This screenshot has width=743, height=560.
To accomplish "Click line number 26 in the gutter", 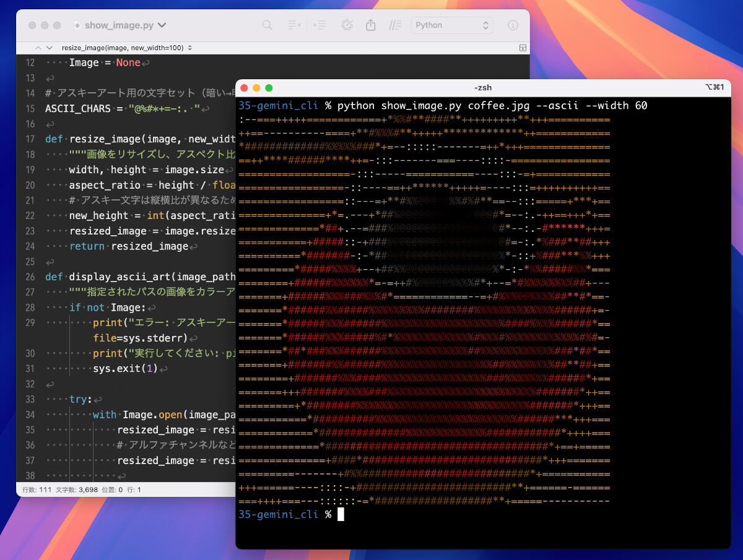I will (x=30, y=277).
